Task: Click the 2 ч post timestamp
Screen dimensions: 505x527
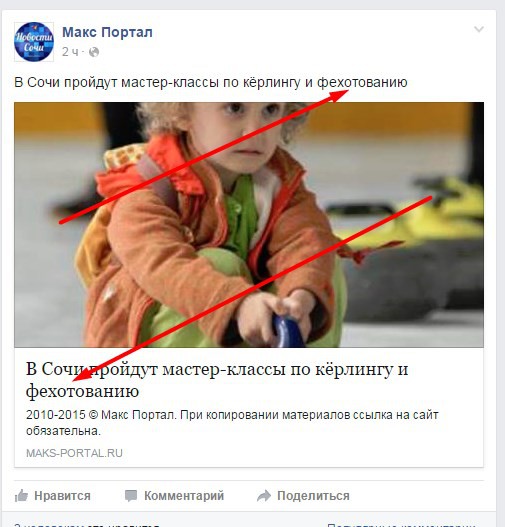Action: tap(70, 52)
